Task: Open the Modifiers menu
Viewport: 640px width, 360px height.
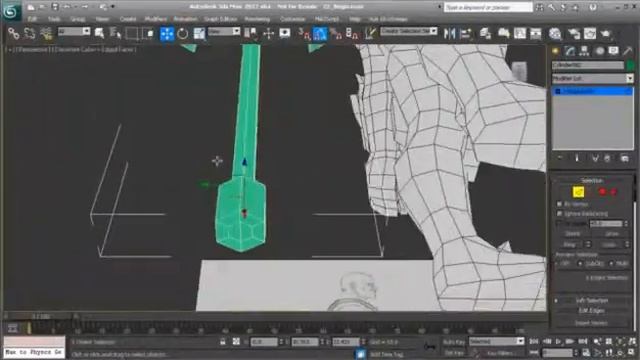Action: tap(156, 19)
